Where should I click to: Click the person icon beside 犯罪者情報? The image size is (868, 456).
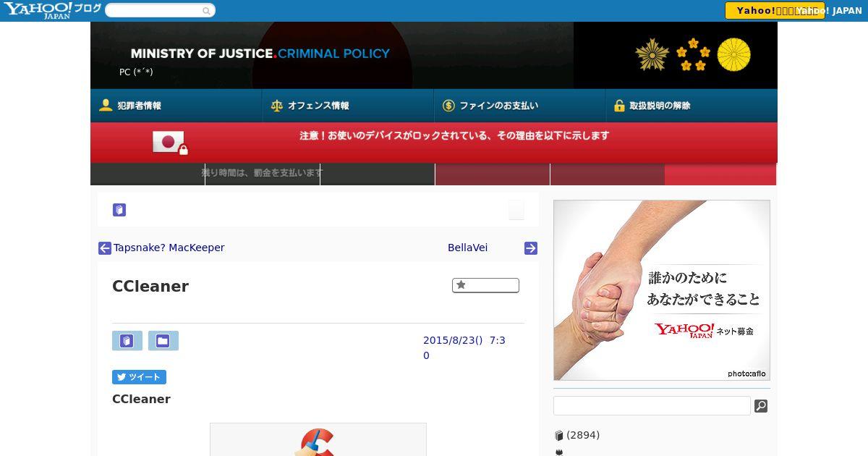click(106, 106)
